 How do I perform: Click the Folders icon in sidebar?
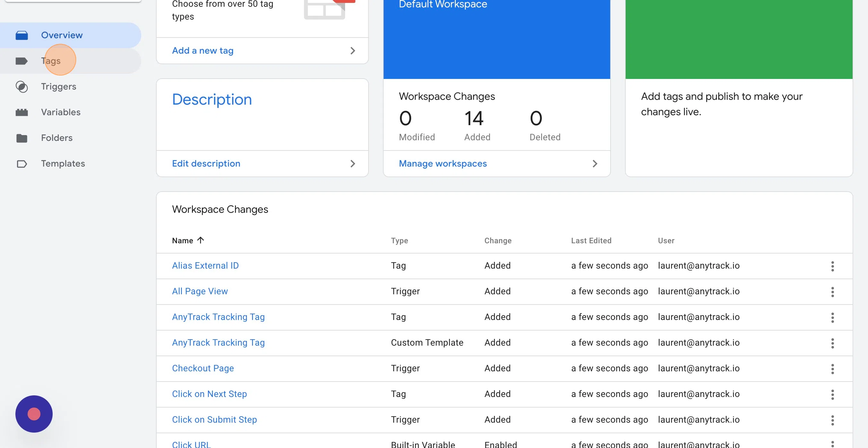pos(22,138)
